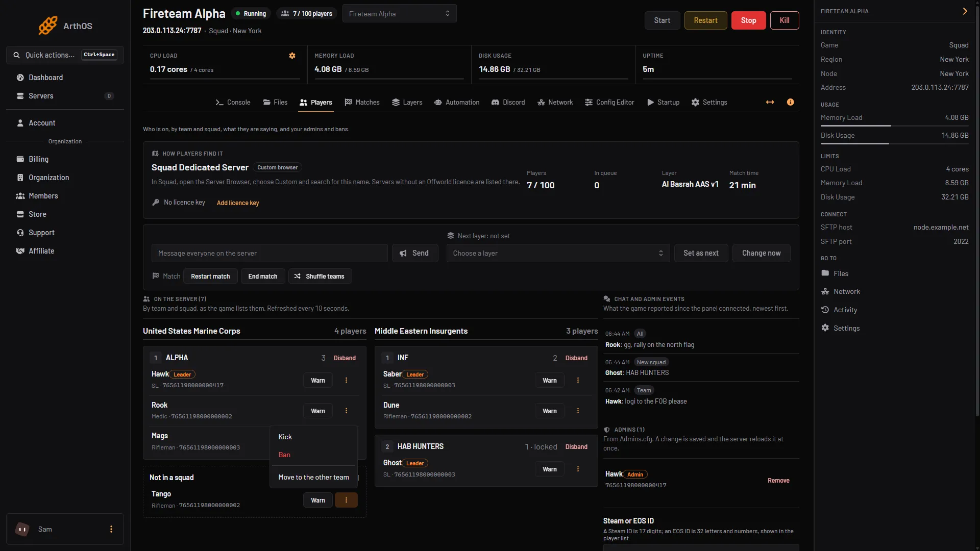Switch to the Console tab
Viewport: 980px width, 551px height.
(233, 102)
